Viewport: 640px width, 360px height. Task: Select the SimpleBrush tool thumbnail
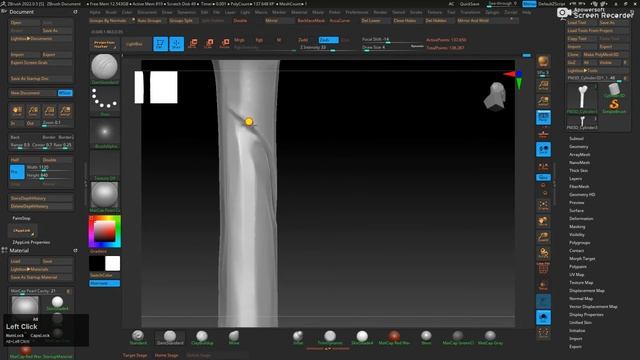pyautogui.click(x=614, y=105)
